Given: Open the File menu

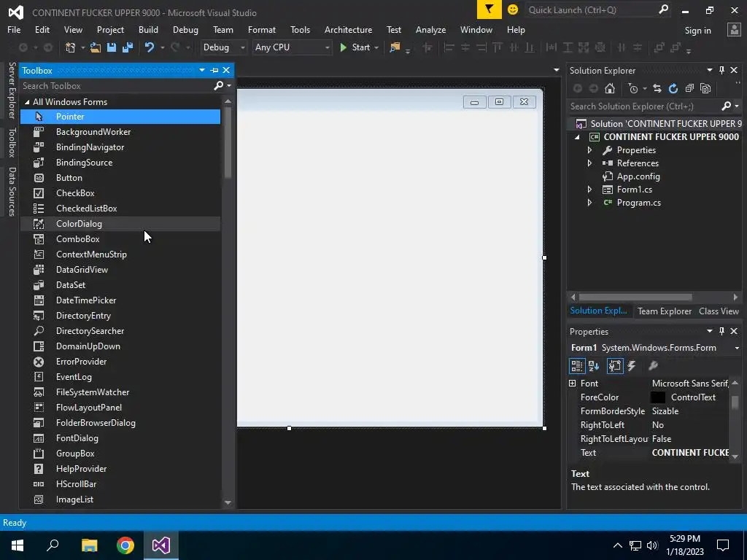Looking at the screenshot, I should pos(14,29).
